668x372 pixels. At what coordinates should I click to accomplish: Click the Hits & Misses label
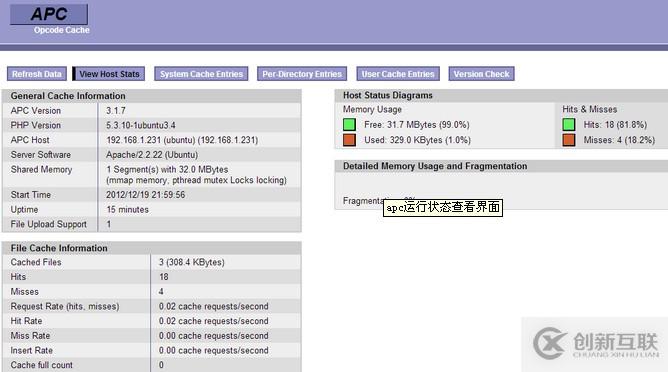(590, 110)
